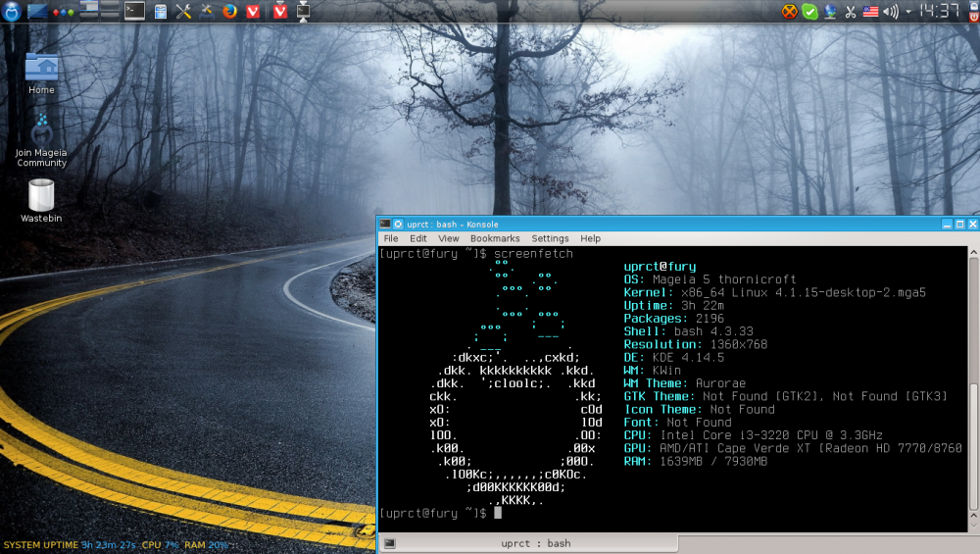The width and height of the screenshot is (980, 554).
Task: Open the network globe tray icon
Action: tap(830, 11)
